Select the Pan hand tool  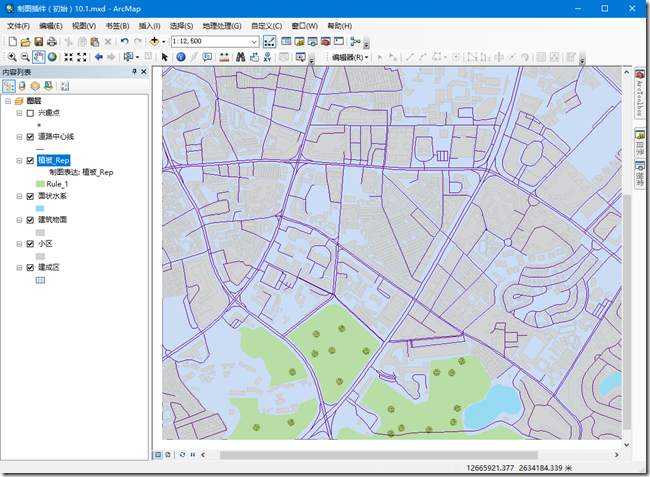pyautogui.click(x=38, y=57)
